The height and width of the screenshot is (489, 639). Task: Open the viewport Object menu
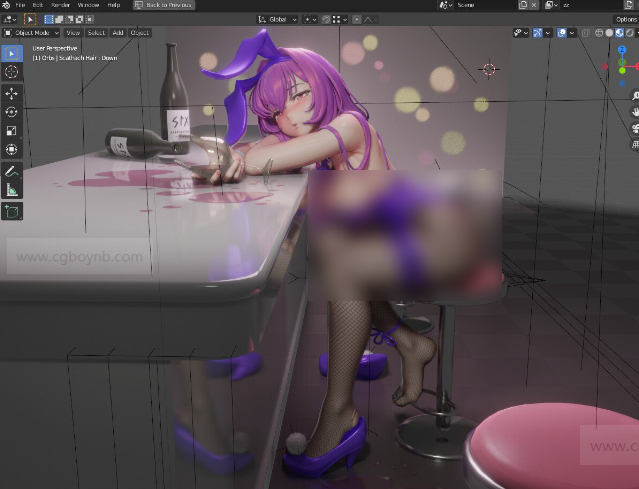pos(139,33)
